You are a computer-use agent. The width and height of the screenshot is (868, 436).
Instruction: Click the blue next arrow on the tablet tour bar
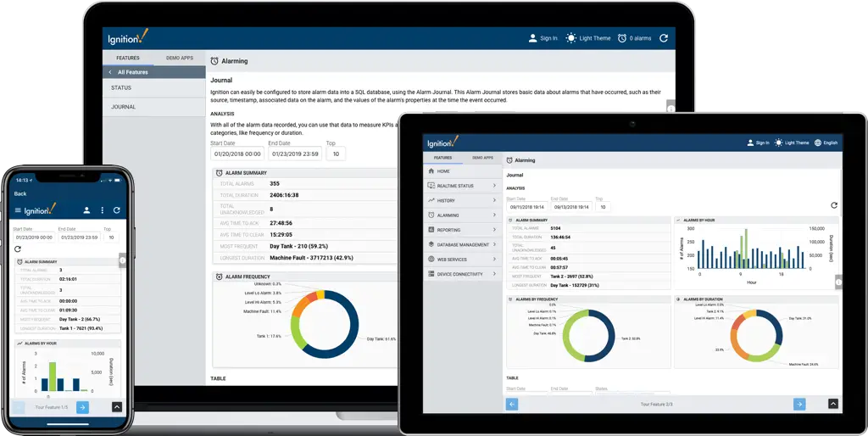click(799, 404)
